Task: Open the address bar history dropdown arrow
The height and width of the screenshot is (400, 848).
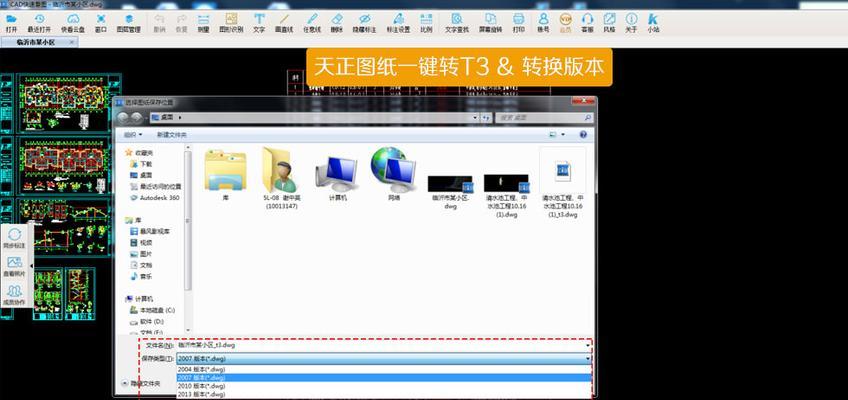Action: tap(475, 117)
